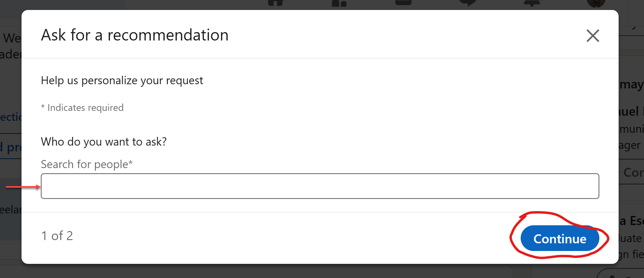644x278 pixels.
Task: Click the Search for people label
Action: point(87,164)
